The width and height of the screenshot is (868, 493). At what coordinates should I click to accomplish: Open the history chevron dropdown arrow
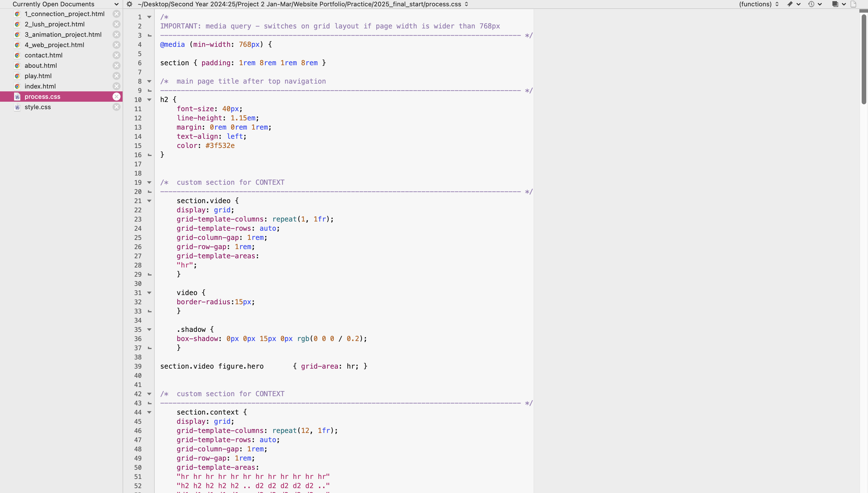tap(820, 4)
